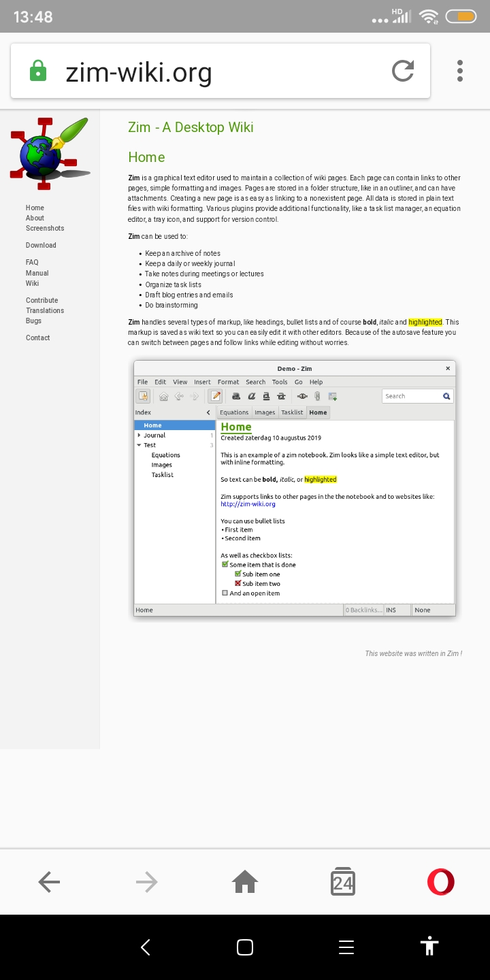Viewport: 490px width, 980px height.
Task: Open the red Opera menu icon
Action: [x=441, y=882]
